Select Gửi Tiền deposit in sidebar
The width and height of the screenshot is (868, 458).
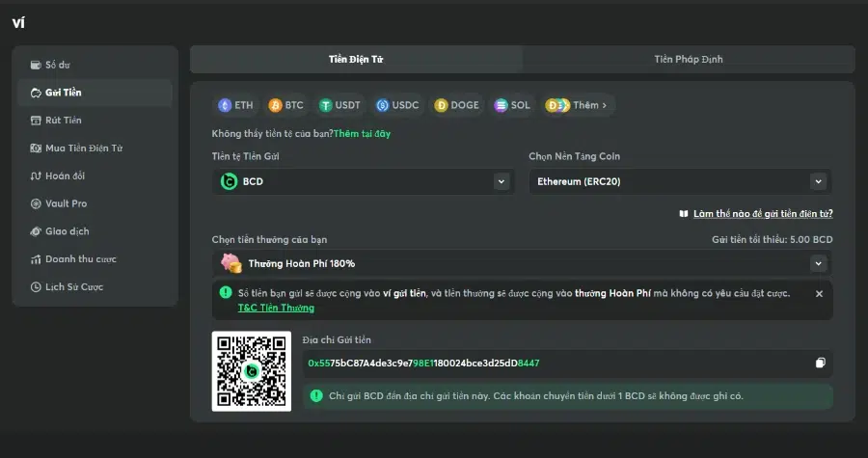(95, 93)
